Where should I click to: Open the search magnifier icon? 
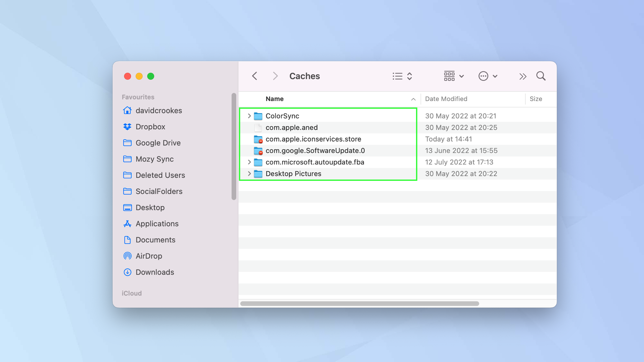point(541,76)
